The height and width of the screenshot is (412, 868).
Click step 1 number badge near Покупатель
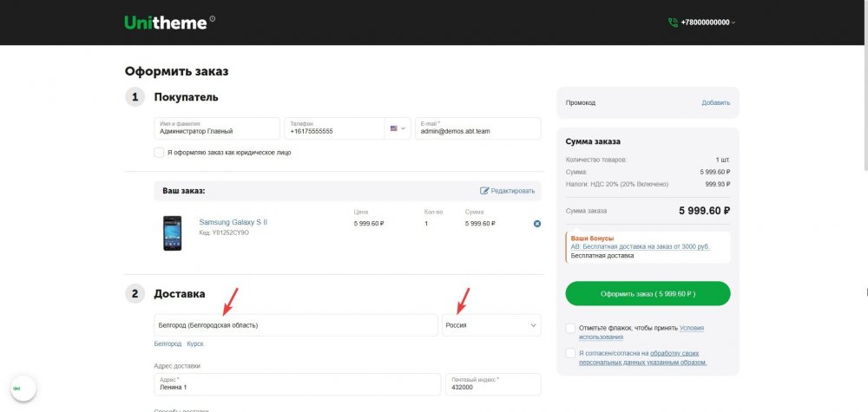click(135, 97)
